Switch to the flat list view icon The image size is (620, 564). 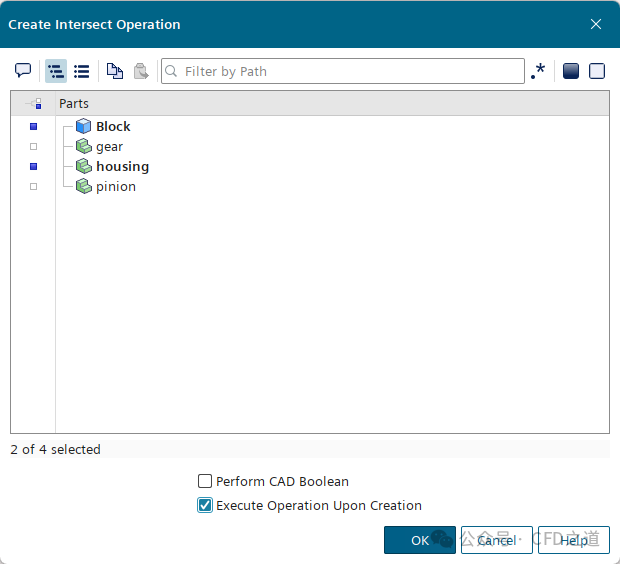point(82,71)
